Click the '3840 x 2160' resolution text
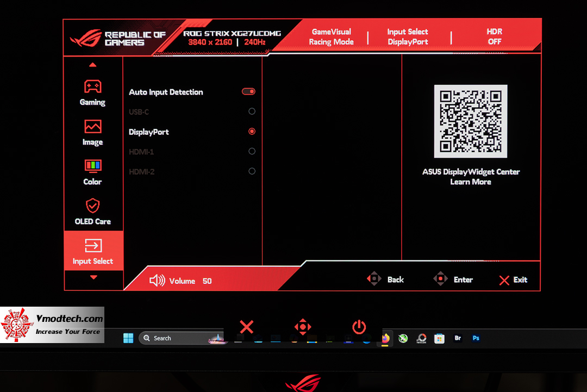 pos(210,42)
